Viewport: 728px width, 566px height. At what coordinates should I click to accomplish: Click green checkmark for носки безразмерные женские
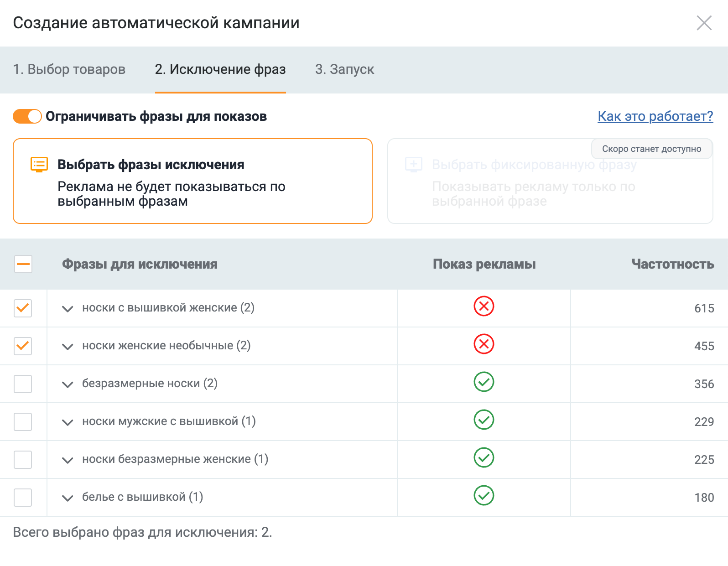coord(484,457)
